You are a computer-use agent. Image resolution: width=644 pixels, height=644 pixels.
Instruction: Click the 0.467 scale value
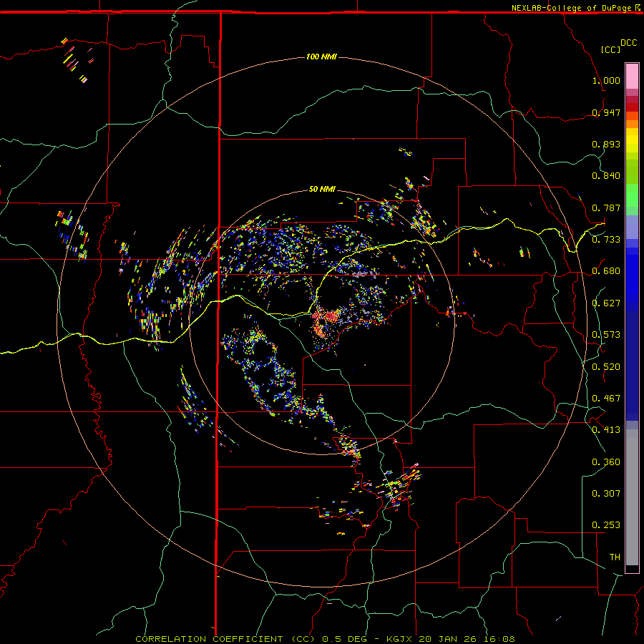(x=606, y=399)
